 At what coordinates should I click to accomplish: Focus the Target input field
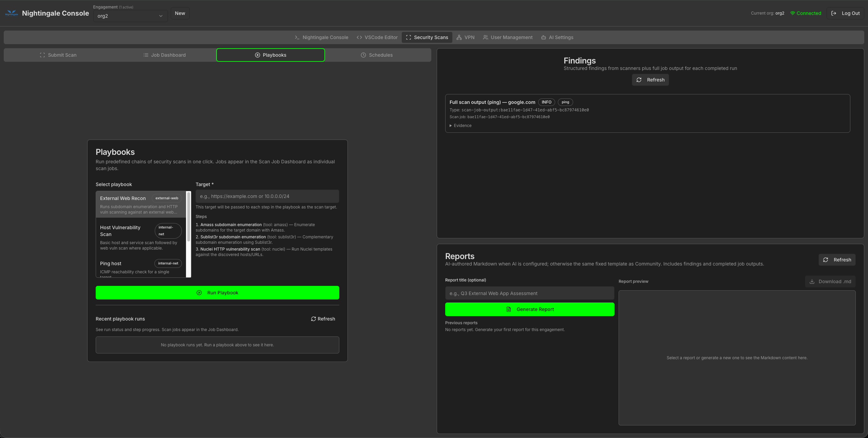click(x=267, y=196)
